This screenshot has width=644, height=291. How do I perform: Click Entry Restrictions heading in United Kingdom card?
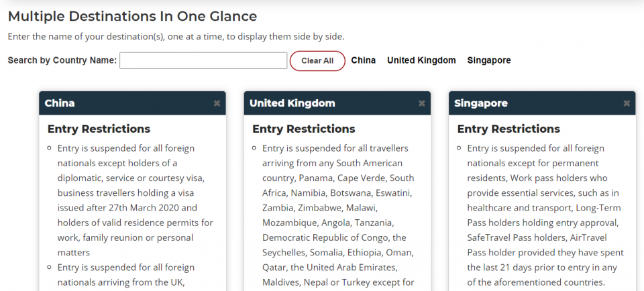coord(304,129)
